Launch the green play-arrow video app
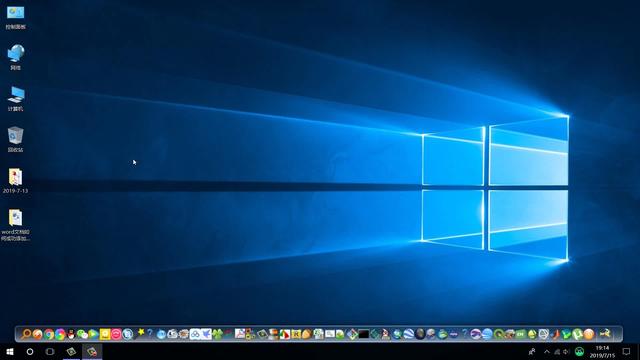 [x=93, y=334]
